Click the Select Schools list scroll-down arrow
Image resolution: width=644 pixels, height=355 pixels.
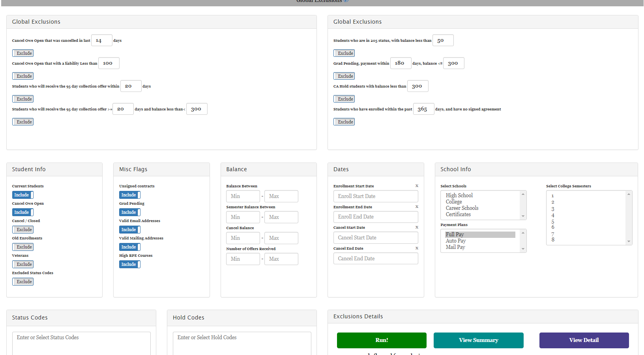point(523,216)
